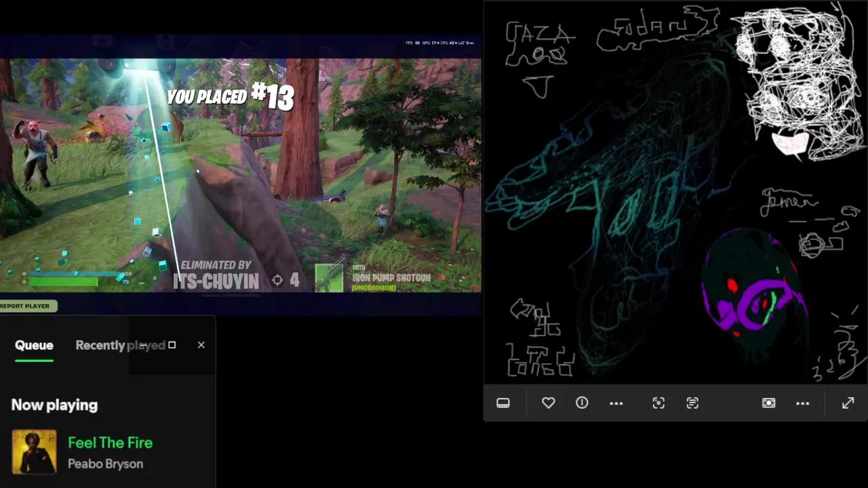This screenshot has height=488, width=868.
Task: Expand photo viewer to full screen
Action: pyautogui.click(x=848, y=403)
